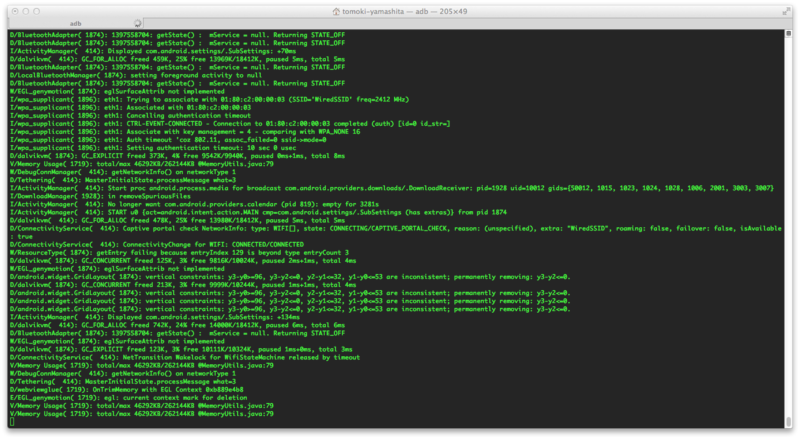
Task: Click the CTRL-EVENT-CONNECTED wpa_supplicant log line
Action: pyautogui.click(x=230, y=124)
